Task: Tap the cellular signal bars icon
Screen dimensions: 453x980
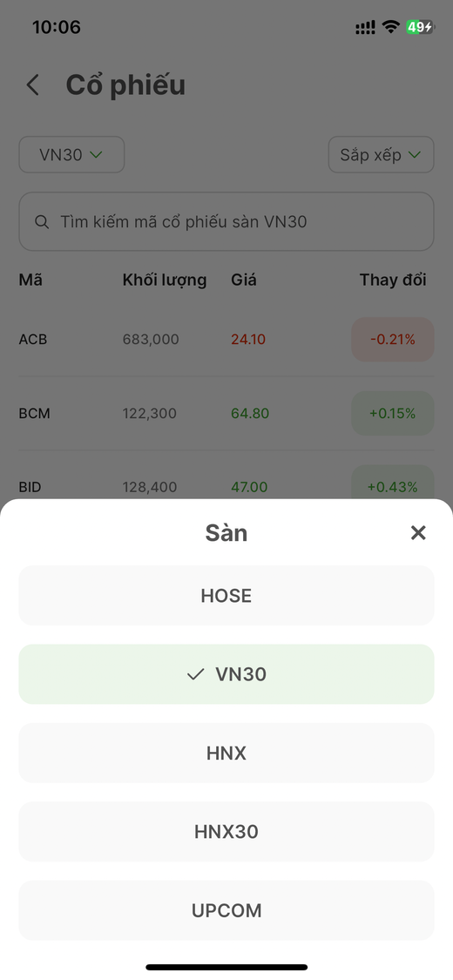Action: tap(366, 27)
